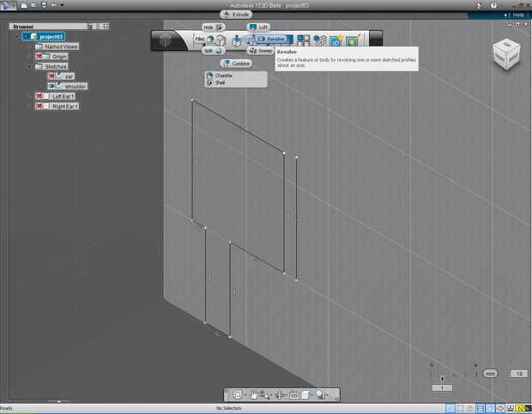Click the ruler value field showing 10
This screenshot has height=414, width=532.
pos(519,374)
